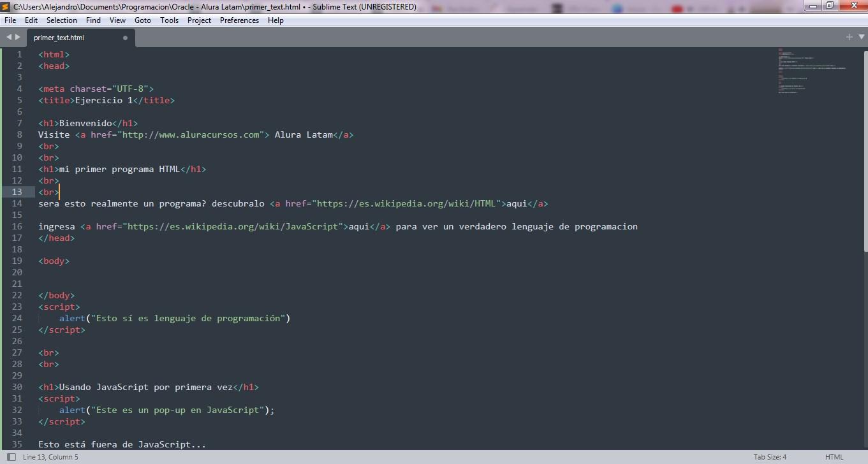Image resolution: width=868 pixels, height=464 pixels.
Task: Click the word Bienvenido in the h1 tag
Action: click(x=85, y=123)
